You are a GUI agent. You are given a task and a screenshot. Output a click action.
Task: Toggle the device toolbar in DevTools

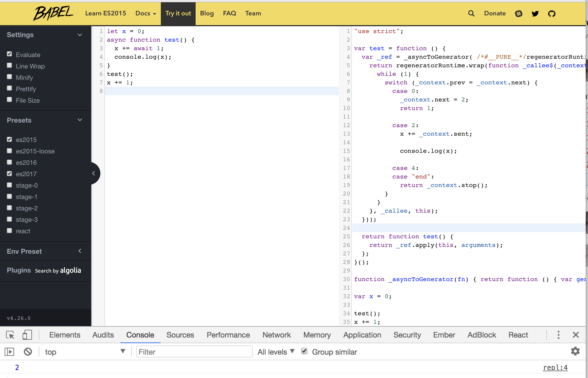point(27,335)
